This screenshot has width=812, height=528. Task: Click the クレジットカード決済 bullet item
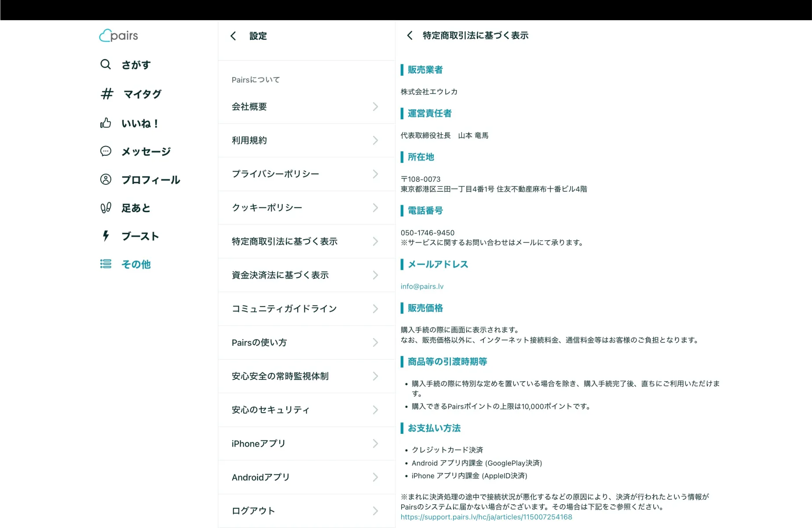[447, 450]
